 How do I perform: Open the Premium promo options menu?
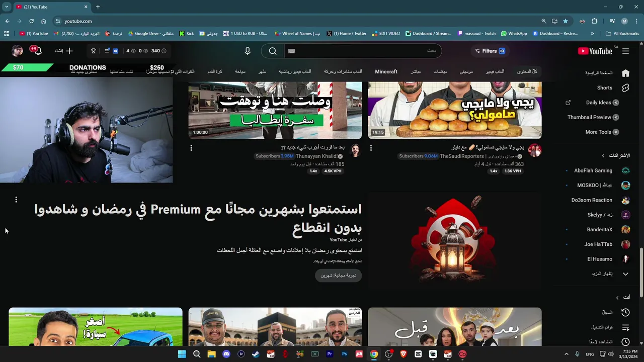click(x=16, y=200)
